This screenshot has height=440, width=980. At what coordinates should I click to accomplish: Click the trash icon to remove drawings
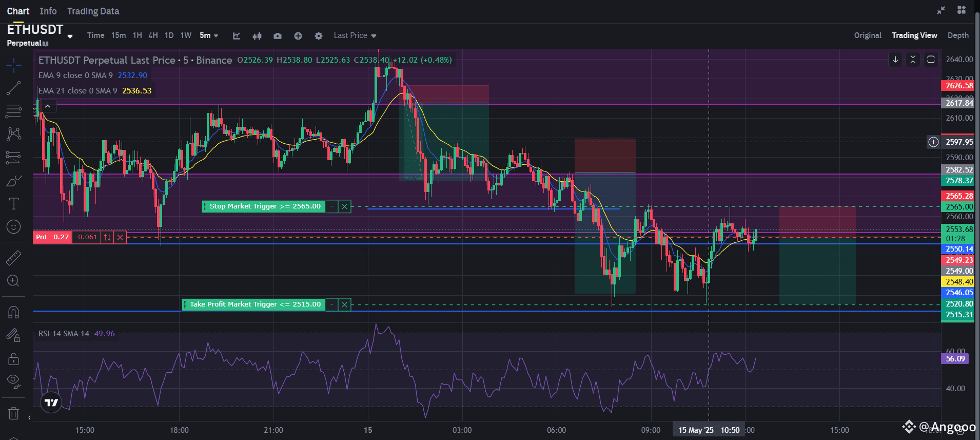point(13,413)
